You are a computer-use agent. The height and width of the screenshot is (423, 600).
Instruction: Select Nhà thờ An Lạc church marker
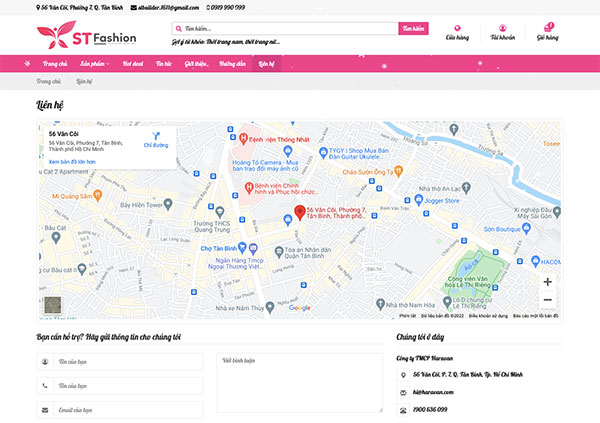(466, 188)
